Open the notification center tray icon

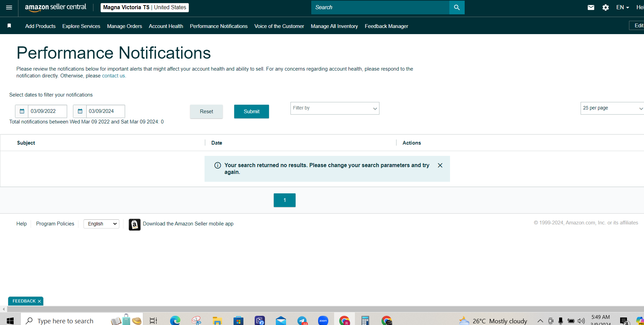click(x=624, y=321)
